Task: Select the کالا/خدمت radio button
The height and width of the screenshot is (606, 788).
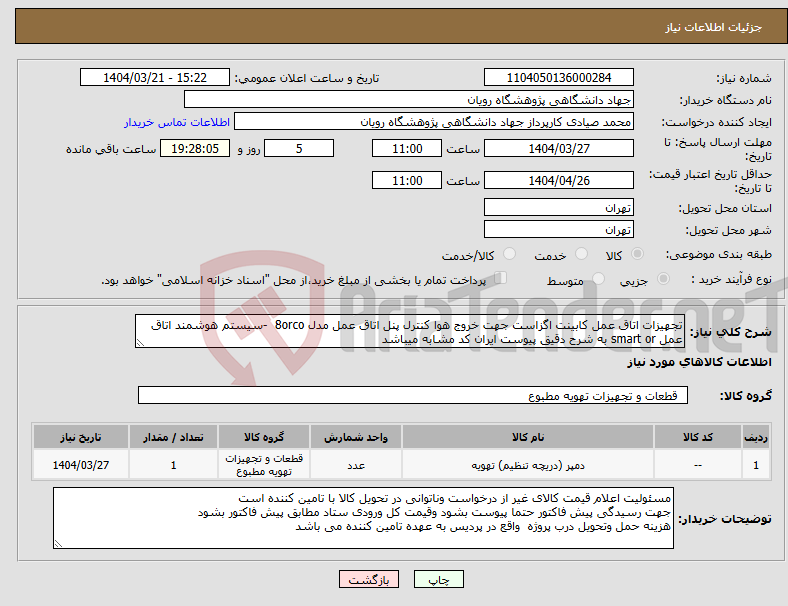Action: coord(510,254)
